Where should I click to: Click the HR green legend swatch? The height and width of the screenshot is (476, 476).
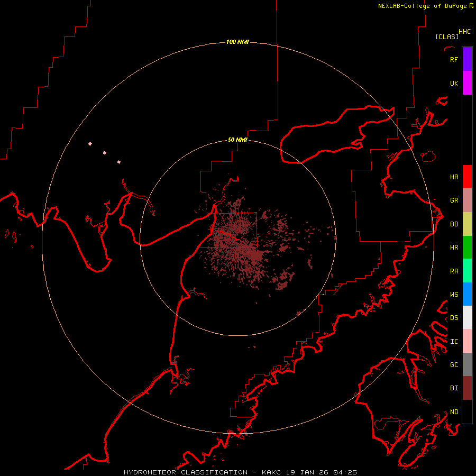point(467,248)
